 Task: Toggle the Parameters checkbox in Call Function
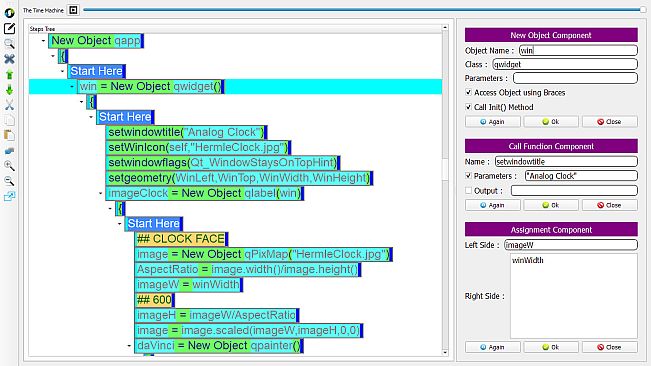pos(468,176)
